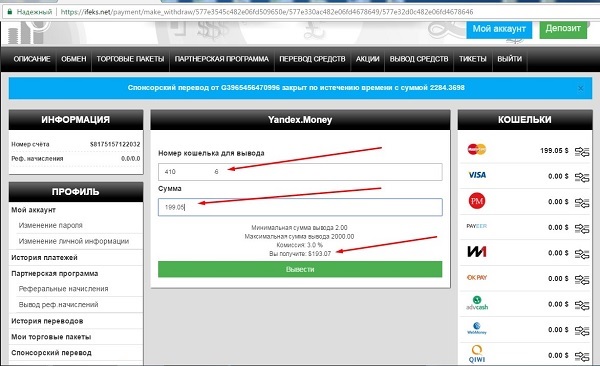Click the advcash wallet logo
The height and width of the screenshot is (366, 600).
pos(477,303)
